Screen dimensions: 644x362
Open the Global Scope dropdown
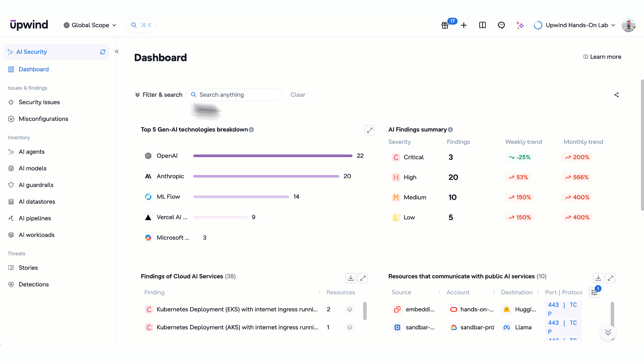click(90, 25)
